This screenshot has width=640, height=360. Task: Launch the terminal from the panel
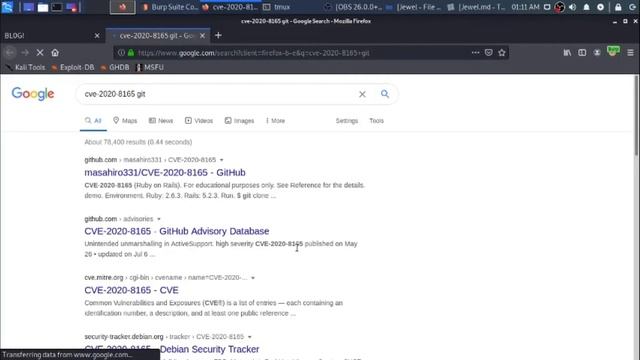click(x=57, y=7)
